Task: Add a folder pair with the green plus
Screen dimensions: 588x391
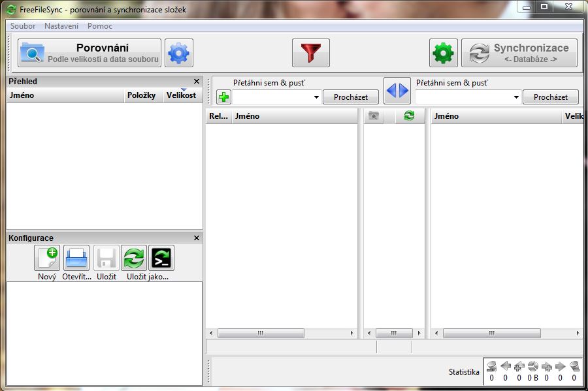Action: coord(224,97)
